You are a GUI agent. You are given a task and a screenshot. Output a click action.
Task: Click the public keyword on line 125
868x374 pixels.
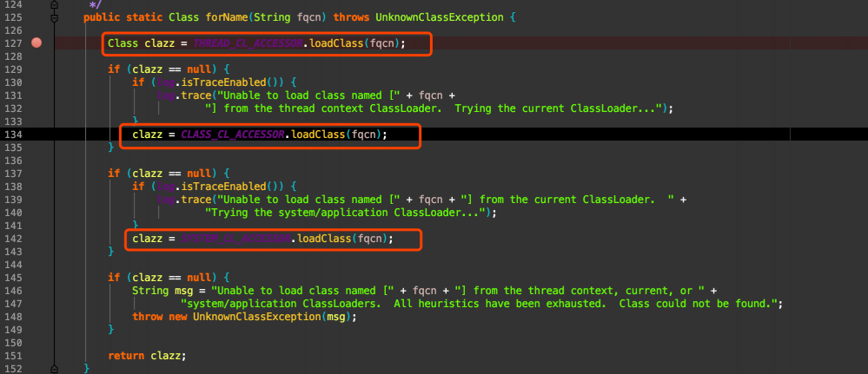[101, 16]
